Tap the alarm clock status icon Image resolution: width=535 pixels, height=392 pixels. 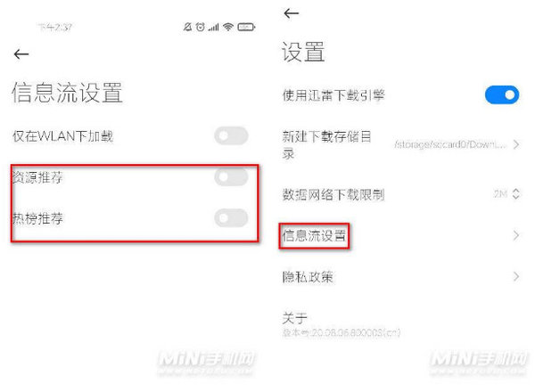click(201, 27)
